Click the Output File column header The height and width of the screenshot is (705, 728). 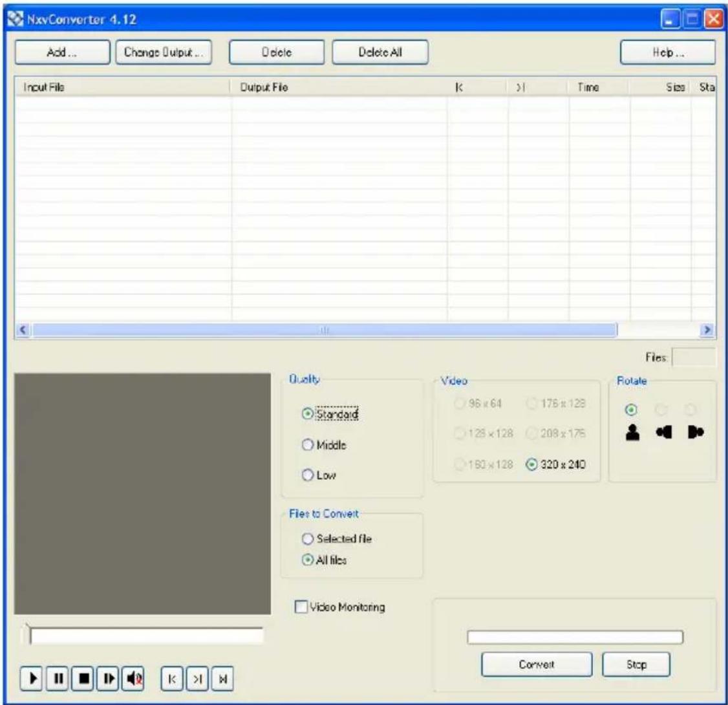tap(339, 87)
